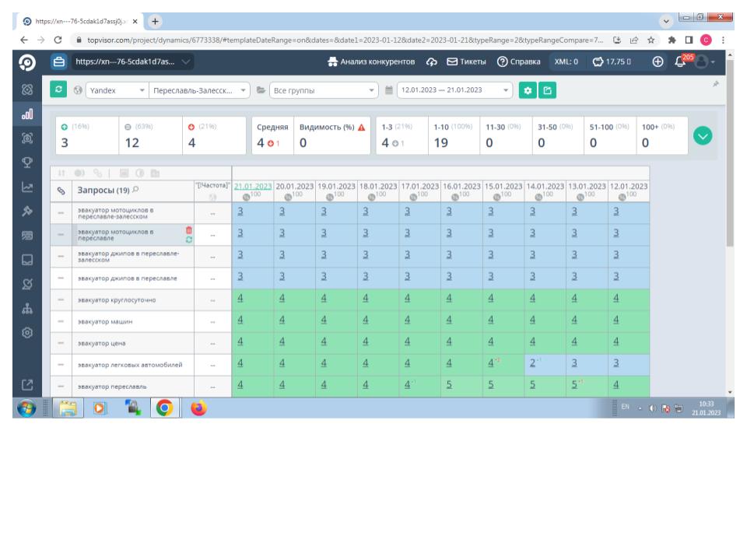Open notifications bell with 205 badge
Screen dimensions: 747x560
[x=682, y=61]
